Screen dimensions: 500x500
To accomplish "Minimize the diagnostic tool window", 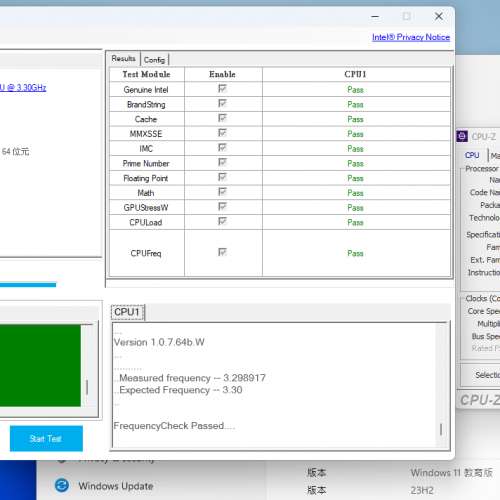I will 375,16.
